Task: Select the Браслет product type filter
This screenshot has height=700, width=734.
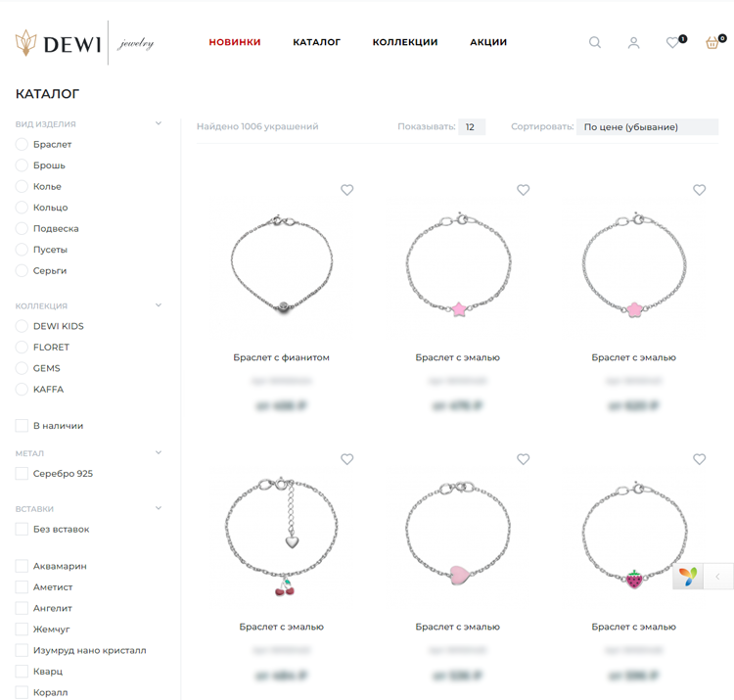Action: [22, 145]
